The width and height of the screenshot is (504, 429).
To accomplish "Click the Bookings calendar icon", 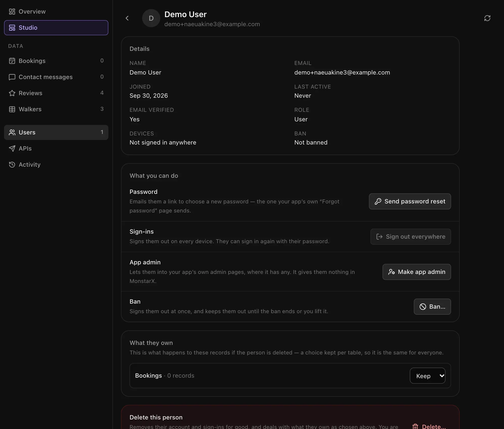I will point(12,61).
